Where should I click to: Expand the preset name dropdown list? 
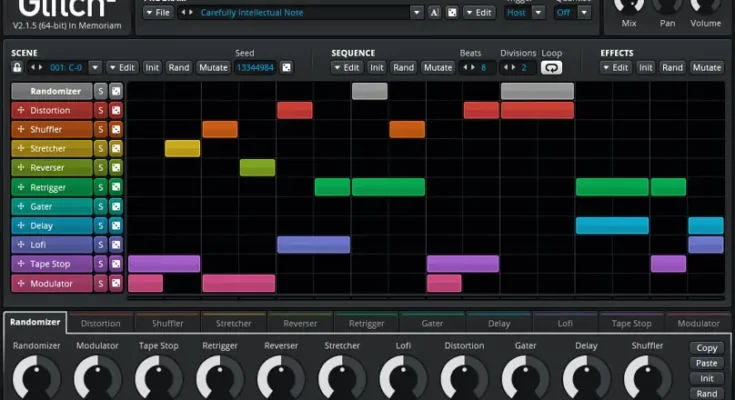click(x=416, y=13)
